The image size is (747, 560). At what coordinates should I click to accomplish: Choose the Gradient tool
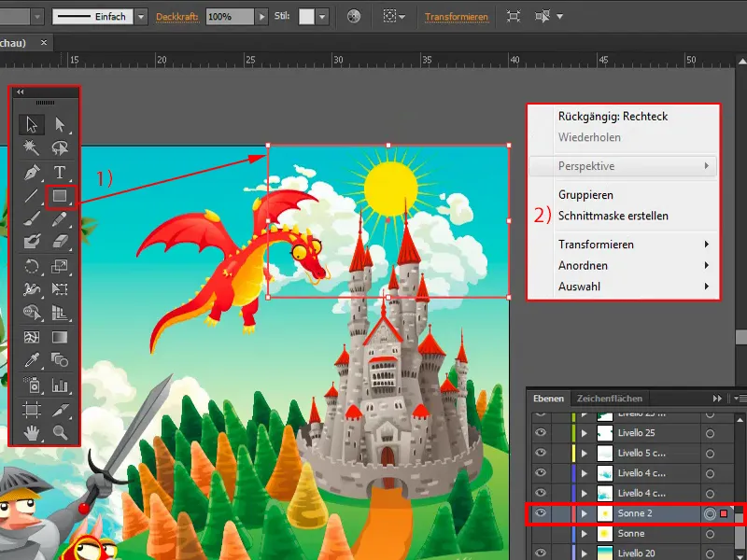pos(60,337)
